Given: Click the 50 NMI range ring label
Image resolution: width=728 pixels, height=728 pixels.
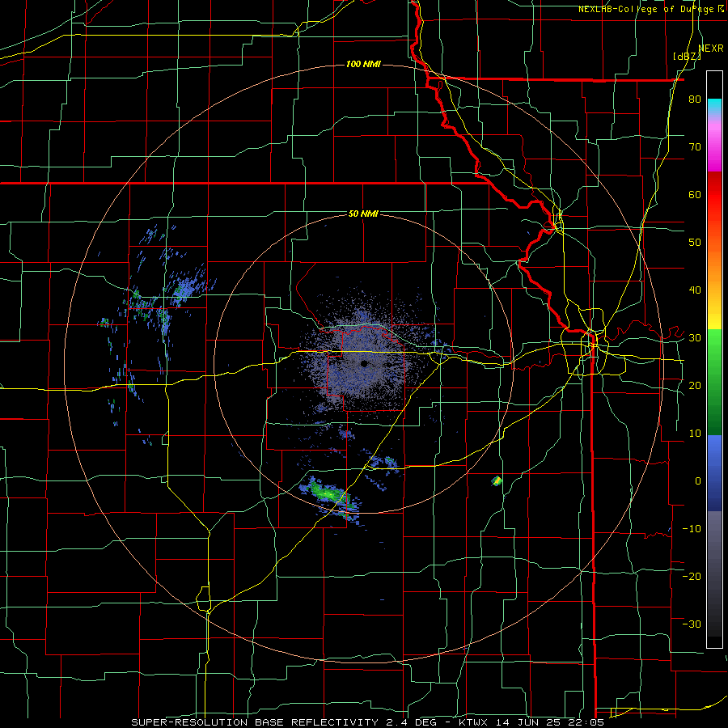Looking at the screenshot, I should tap(363, 214).
